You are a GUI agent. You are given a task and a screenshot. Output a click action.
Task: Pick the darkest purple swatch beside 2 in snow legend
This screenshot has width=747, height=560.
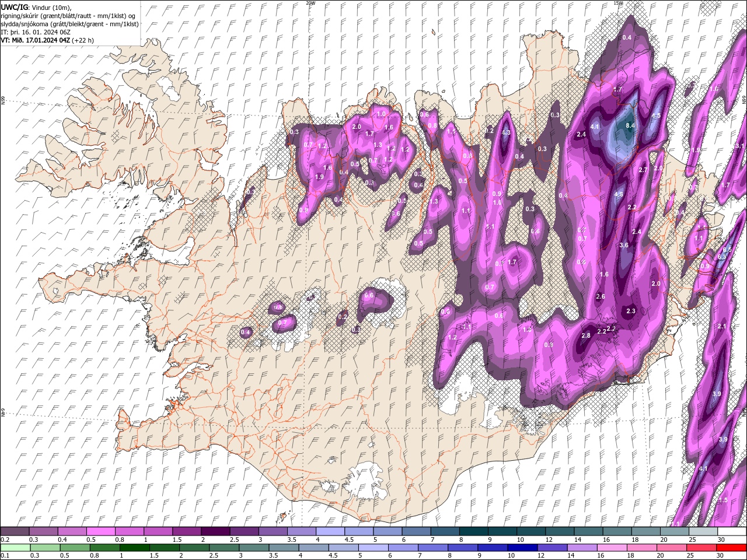point(215,531)
